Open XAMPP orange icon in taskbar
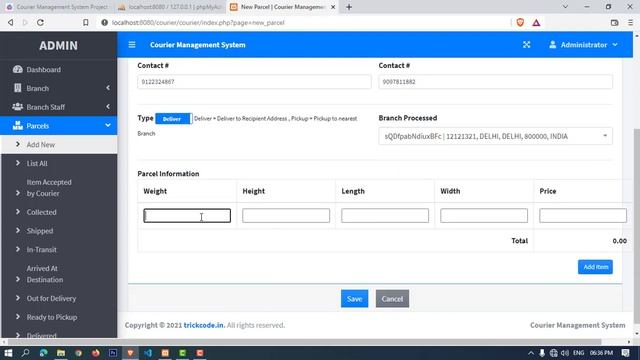This screenshot has height=360, width=640. pyautogui.click(x=165, y=353)
